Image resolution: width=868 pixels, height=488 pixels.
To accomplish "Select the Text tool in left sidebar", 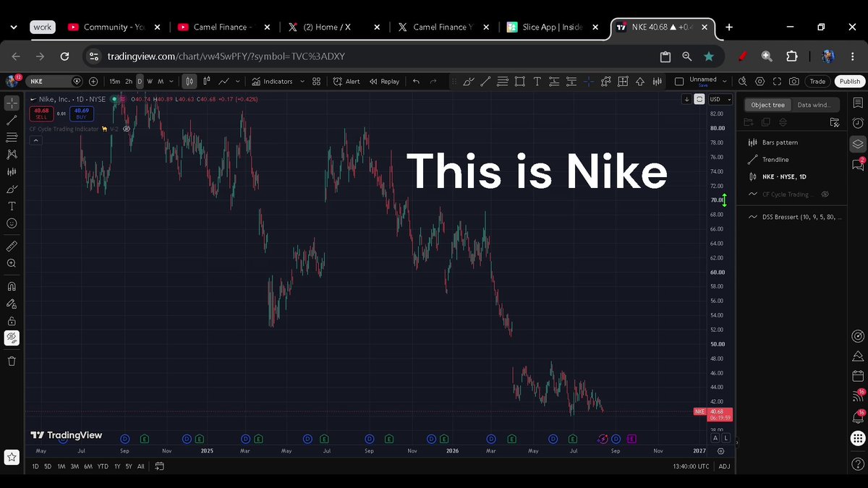I will click(12, 207).
